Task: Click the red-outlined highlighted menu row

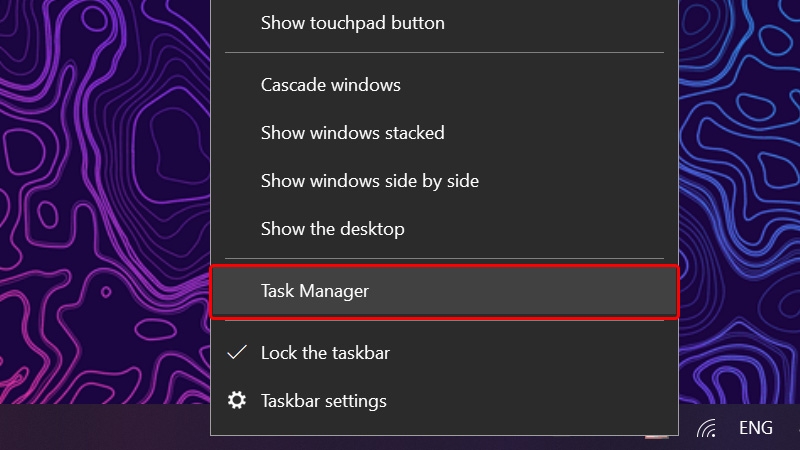Action: pyautogui.click(x=444, y=291)
